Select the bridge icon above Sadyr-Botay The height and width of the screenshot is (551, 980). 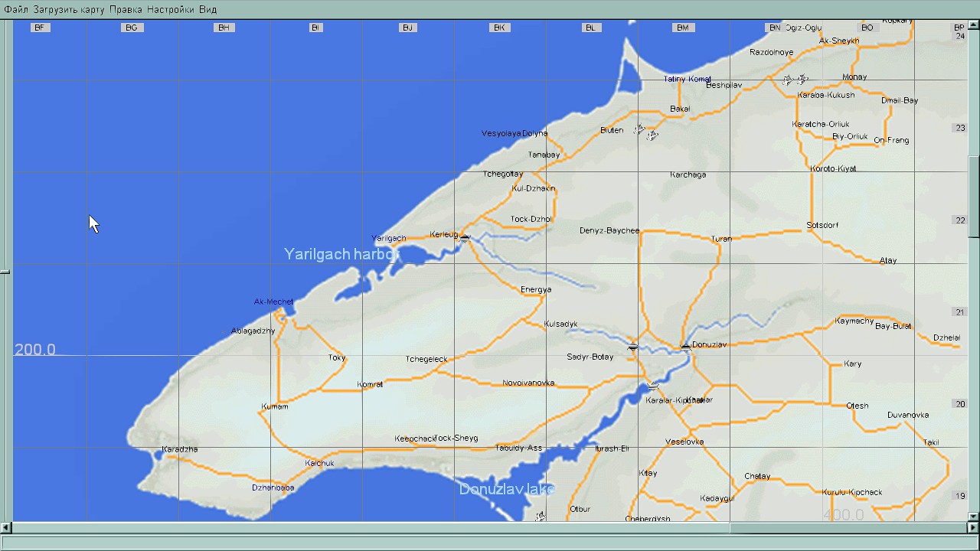tap(632, 347)
